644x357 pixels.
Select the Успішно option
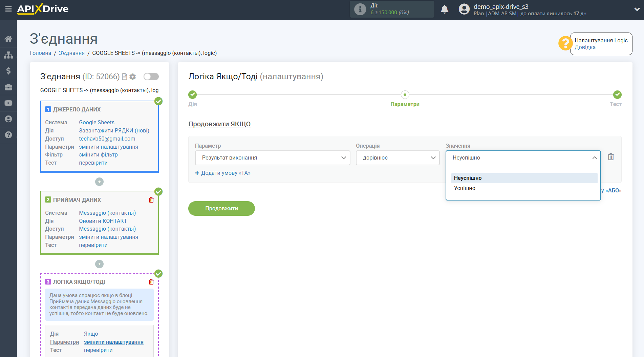click(465, 188)
